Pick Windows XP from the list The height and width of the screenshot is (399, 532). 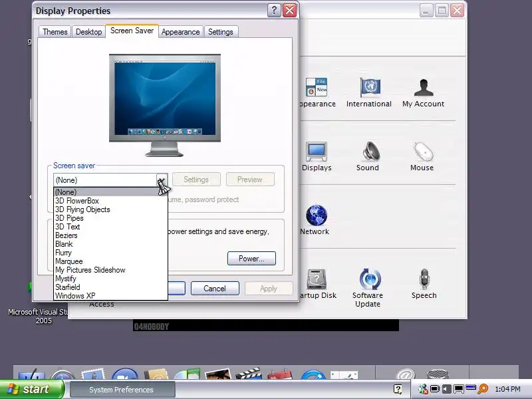pos(110,296)
